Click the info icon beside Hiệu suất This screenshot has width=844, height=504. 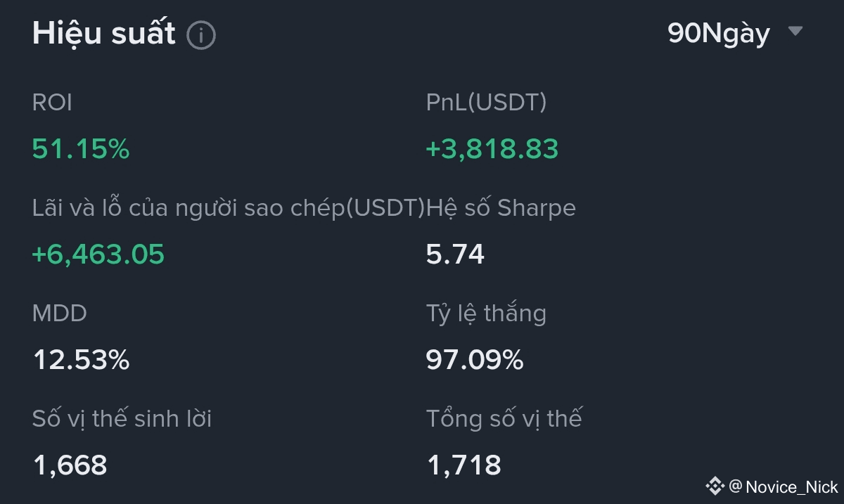(x=201, y=35)
